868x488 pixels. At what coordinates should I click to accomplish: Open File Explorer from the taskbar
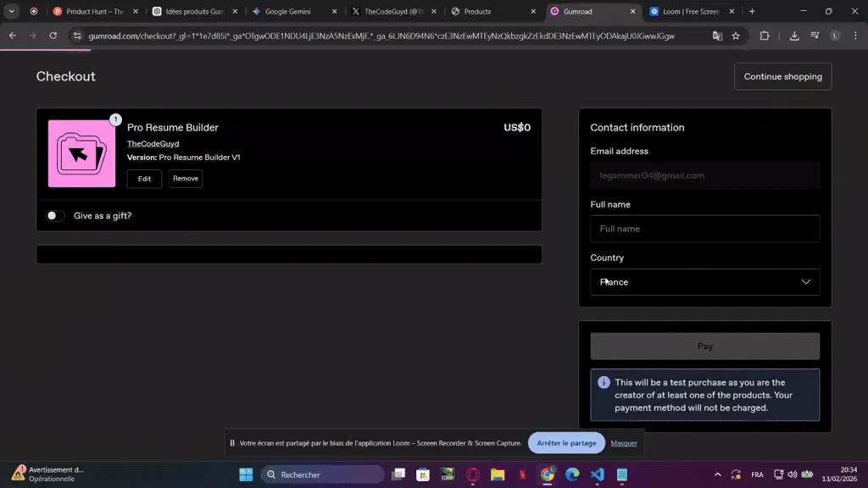point(498,474)
